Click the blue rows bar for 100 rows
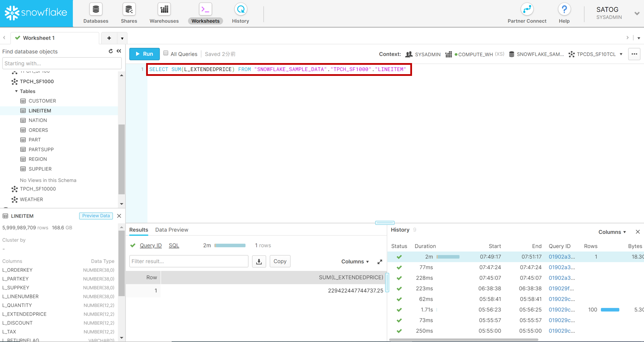644x342 pixels. coord(610,310)
